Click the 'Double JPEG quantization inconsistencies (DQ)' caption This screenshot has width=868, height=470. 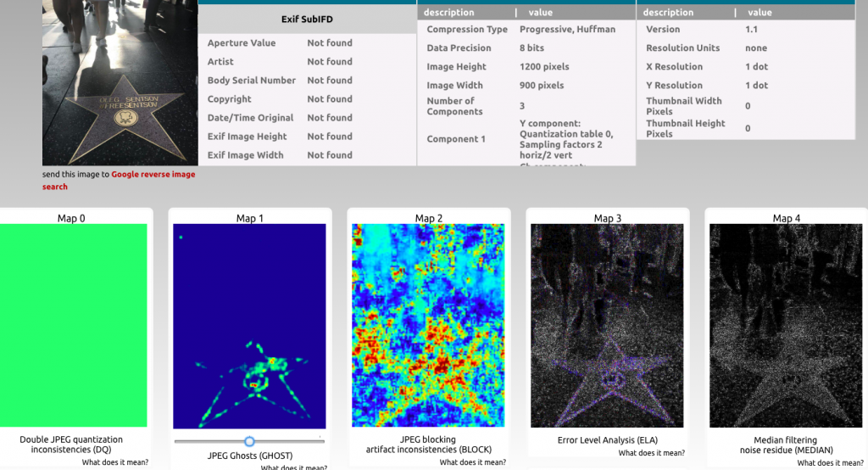point(71,445)
